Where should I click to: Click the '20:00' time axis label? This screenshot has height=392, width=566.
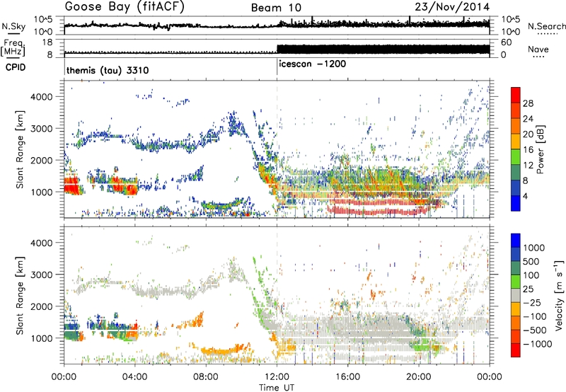tap(418, 376)
